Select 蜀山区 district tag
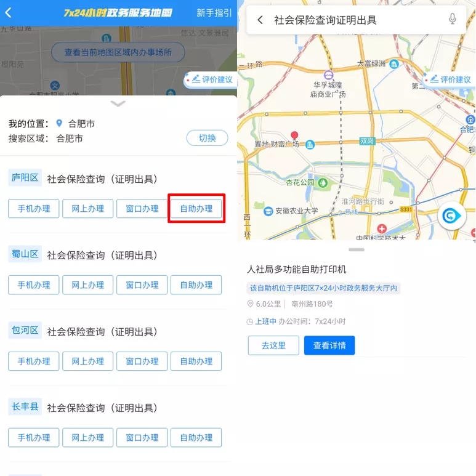The image size is (476, 476). [x=25, y=254]
